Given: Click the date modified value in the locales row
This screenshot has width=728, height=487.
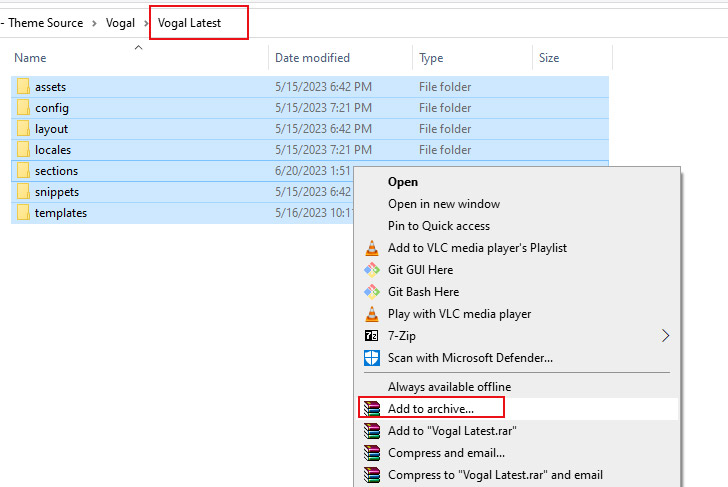Looking at the screenshot, I should [323, 150].
